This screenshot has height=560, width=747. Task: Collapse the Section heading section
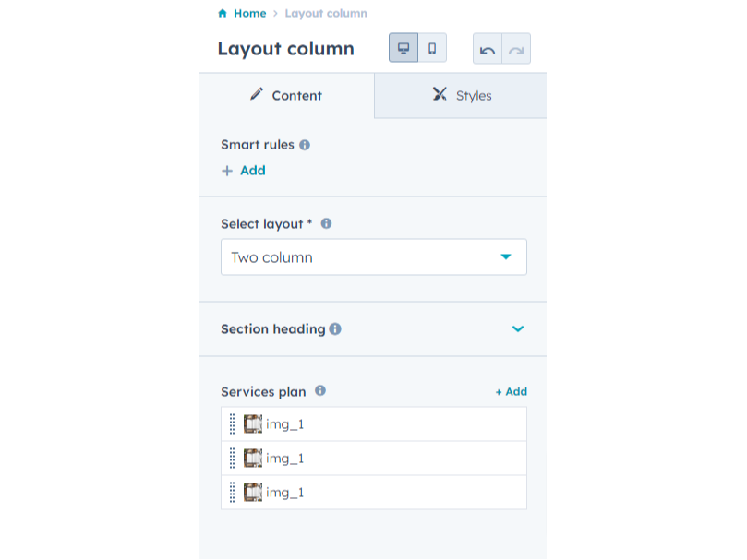click(517, 328)
